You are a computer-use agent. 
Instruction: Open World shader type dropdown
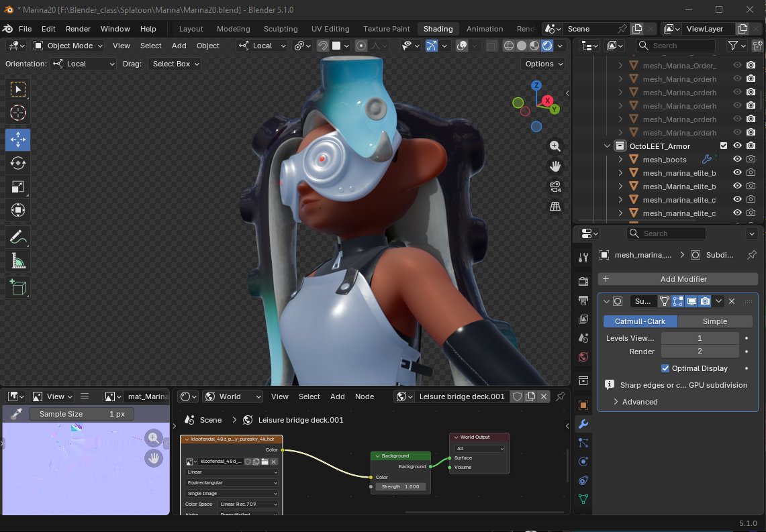click(233, 396)
